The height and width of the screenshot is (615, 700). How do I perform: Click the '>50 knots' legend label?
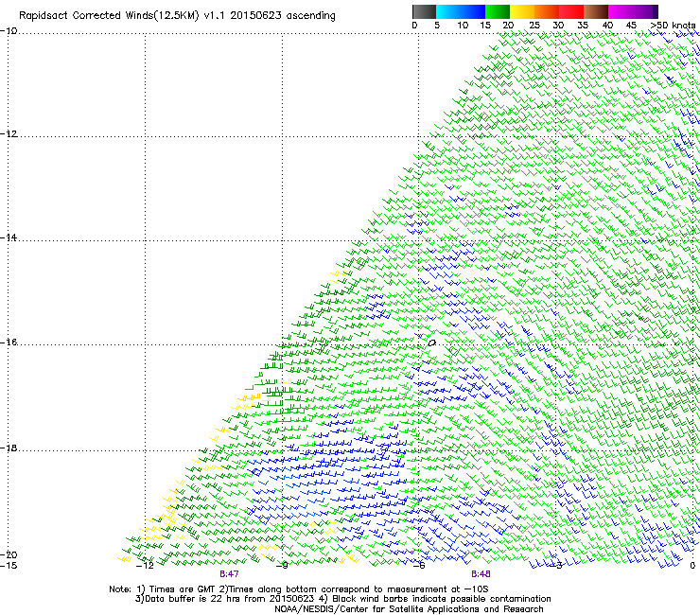pos(673,26)
